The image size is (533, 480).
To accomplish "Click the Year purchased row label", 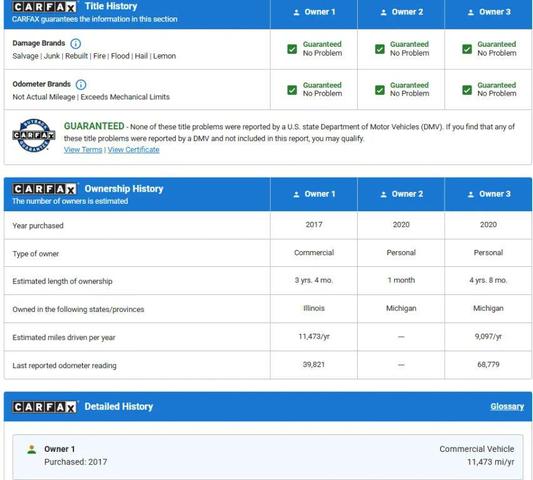I will pos(38,226).
